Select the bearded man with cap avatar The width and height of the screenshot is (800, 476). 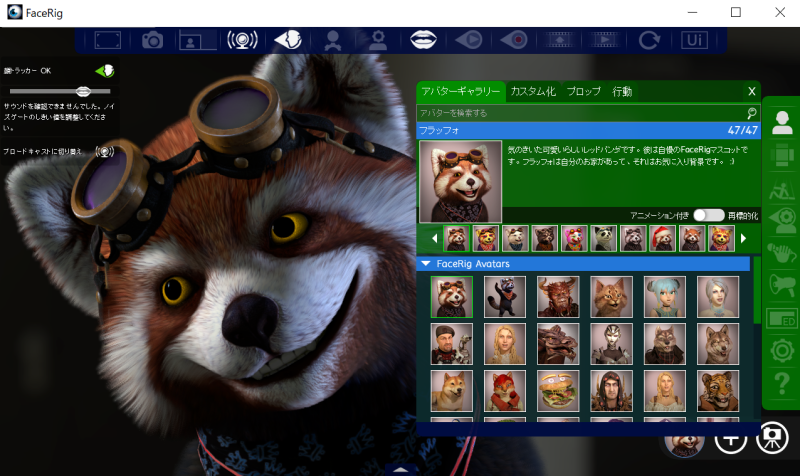click(x=452, y=344)
